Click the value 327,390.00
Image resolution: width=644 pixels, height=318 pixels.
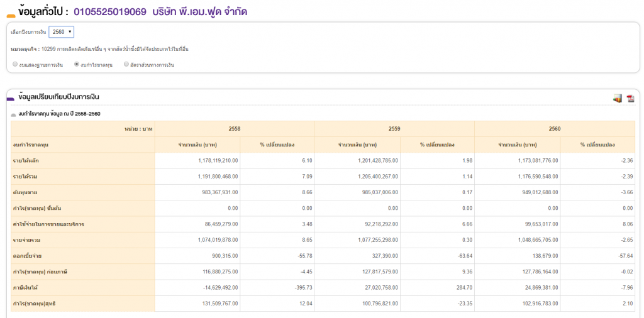tap(387, 256)
